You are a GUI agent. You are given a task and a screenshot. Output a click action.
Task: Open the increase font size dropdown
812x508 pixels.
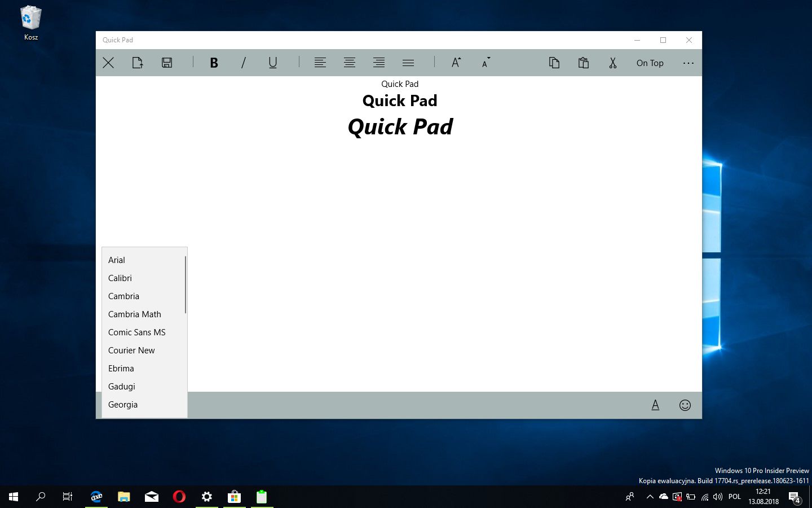click(455, 63)
